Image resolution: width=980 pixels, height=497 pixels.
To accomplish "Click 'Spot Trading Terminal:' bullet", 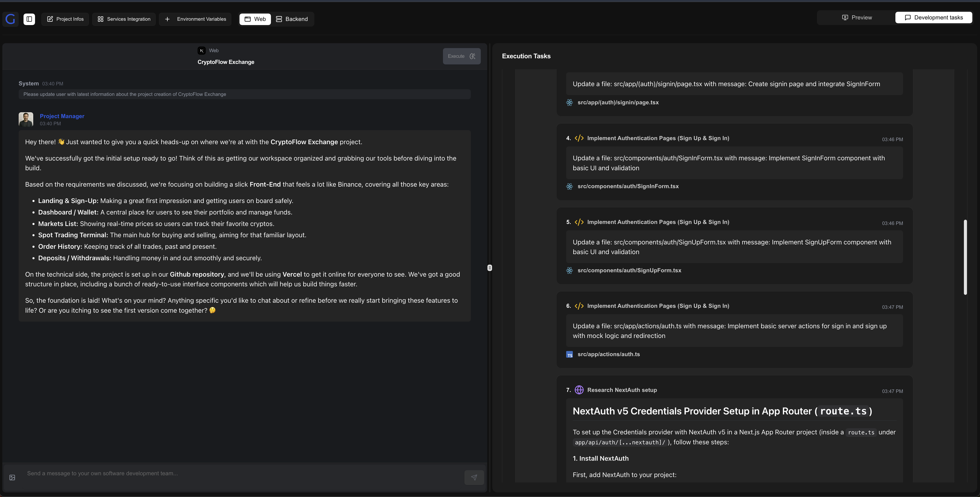I will pos(73,235).
